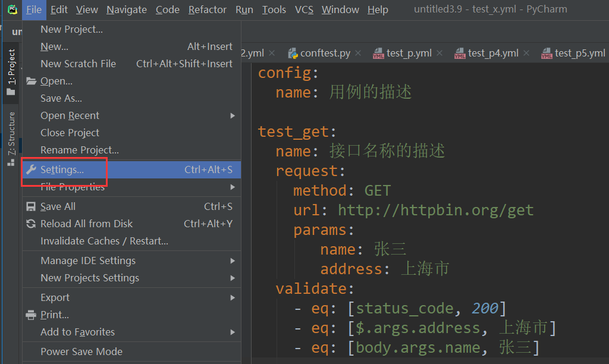Choose Close Project menu entry
The width and height of the screenshot is (609, 364).
[131, 133]
